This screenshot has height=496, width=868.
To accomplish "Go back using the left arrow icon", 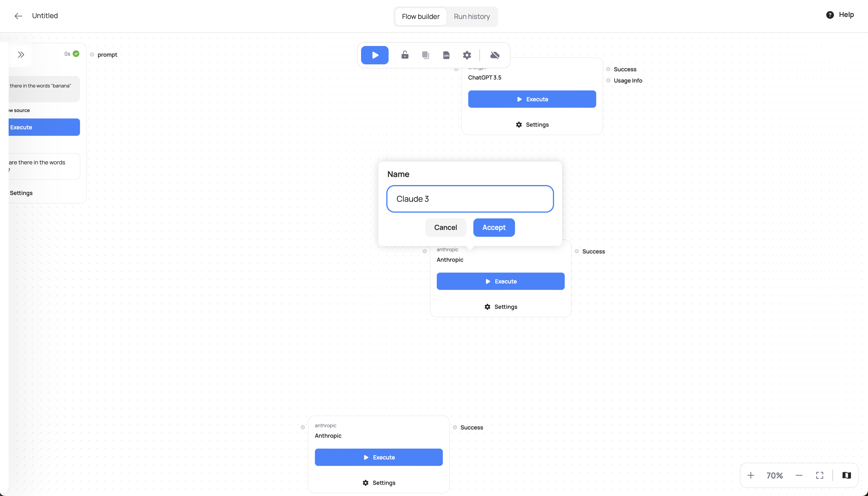I will pos(18,16).
